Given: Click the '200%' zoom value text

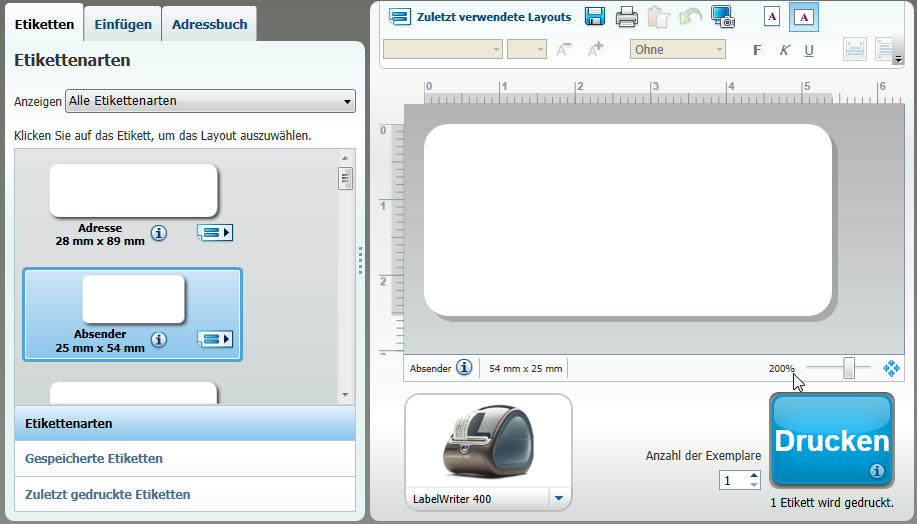Looking at the screenshot, I should click(x=781, y=368).
